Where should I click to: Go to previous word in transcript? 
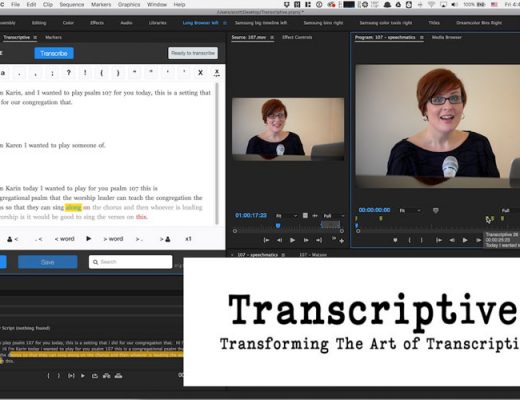[x=64, y=239]
